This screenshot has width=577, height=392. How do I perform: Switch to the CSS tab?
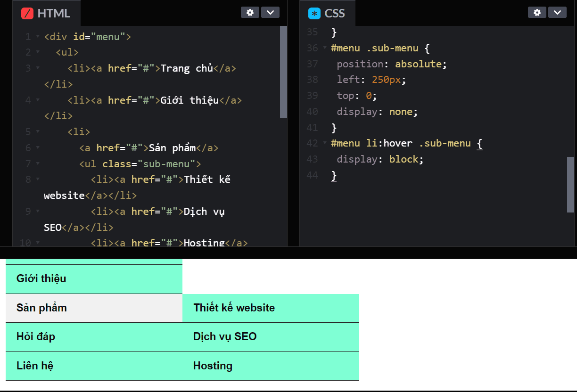click(x=335, y=13)
